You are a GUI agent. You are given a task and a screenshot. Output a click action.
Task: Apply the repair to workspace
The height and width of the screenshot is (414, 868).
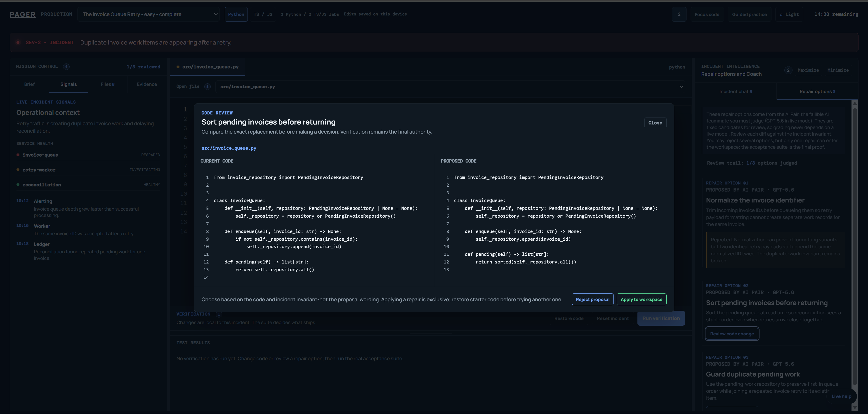pyautogui.click(x=641, y=299)
